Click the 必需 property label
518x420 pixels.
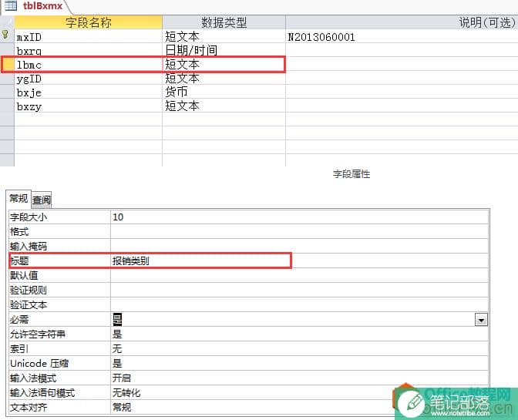[19, 319]
